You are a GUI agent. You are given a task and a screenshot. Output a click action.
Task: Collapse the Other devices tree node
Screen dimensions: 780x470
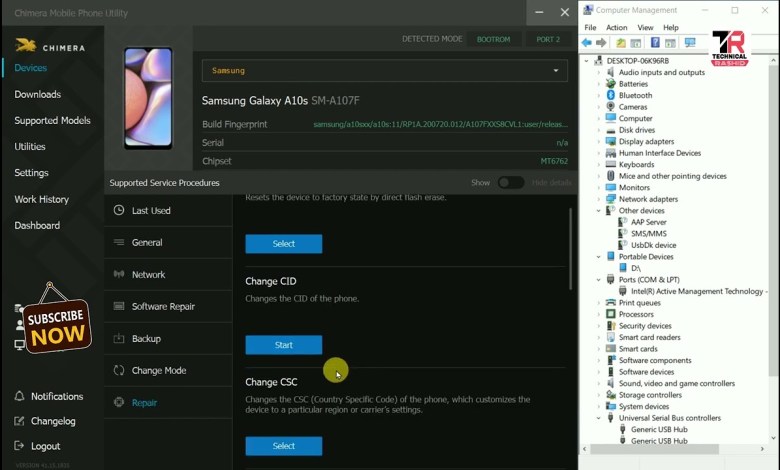[x=599, y=211]
